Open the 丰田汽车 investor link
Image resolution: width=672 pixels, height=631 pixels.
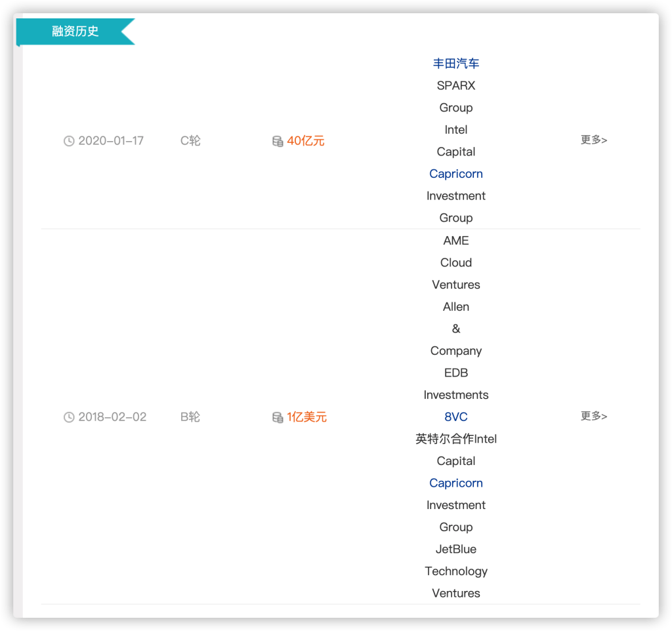456,64
